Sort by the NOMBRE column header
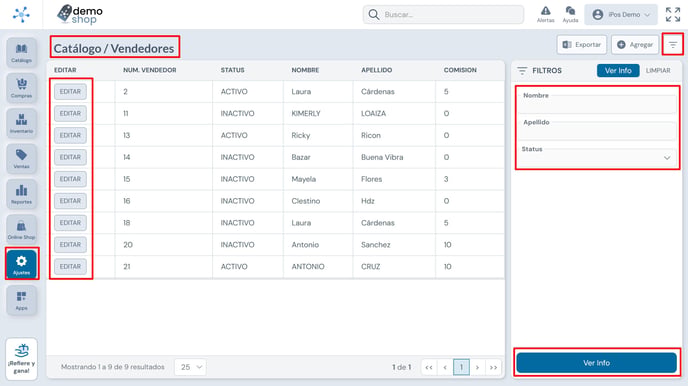This screenshot has width=688, height=386. tap(305, 70)
